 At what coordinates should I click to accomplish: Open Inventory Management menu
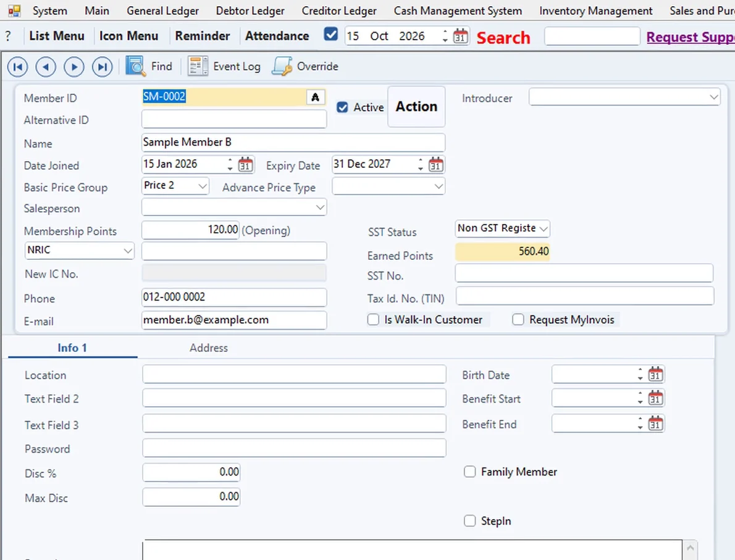click(596, 10)
